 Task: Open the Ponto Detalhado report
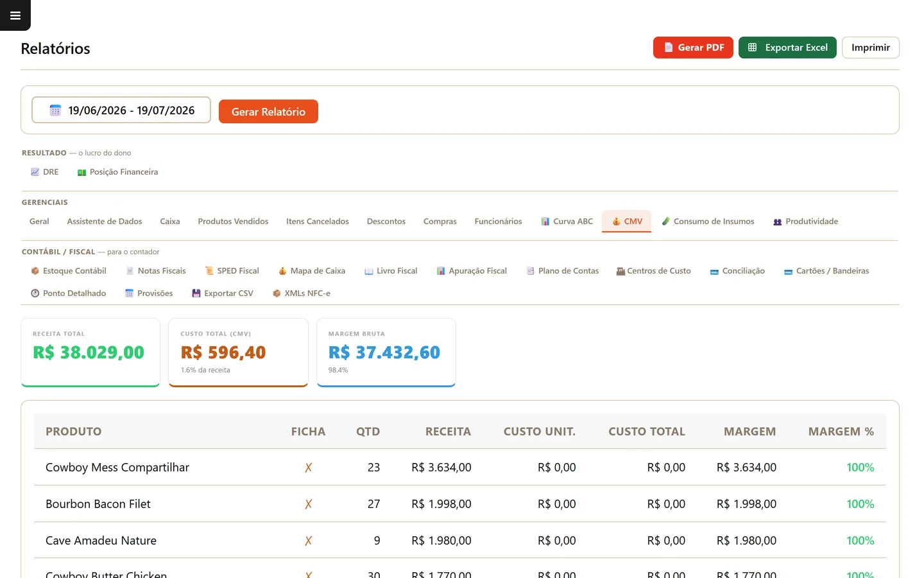[x=68, y=293]
